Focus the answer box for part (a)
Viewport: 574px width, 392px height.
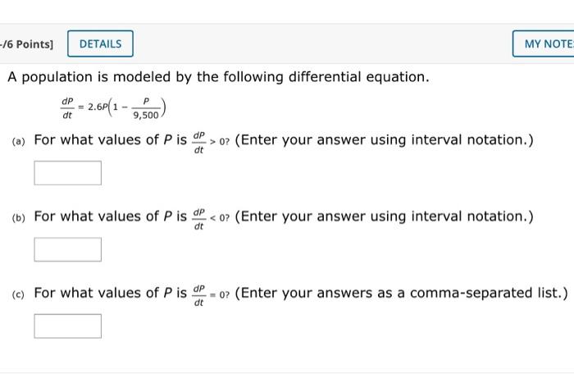(67, 173)
